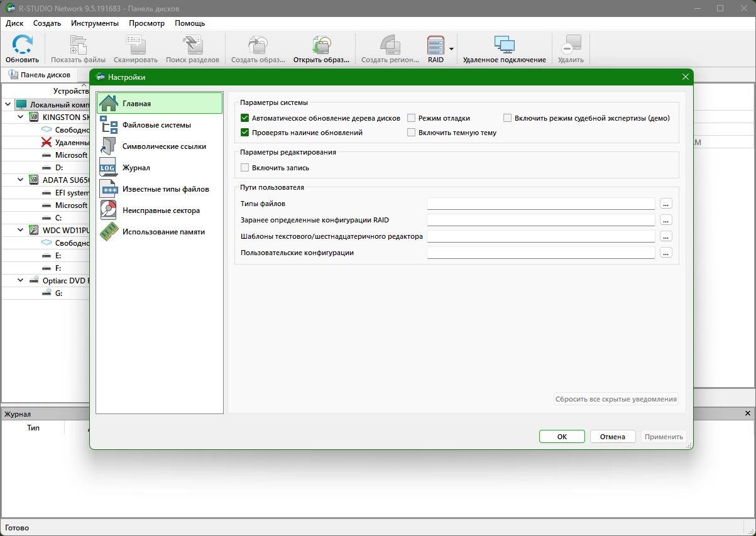Turn on Режим отладки checkbox
756x536 pixels.
[412, 118]
